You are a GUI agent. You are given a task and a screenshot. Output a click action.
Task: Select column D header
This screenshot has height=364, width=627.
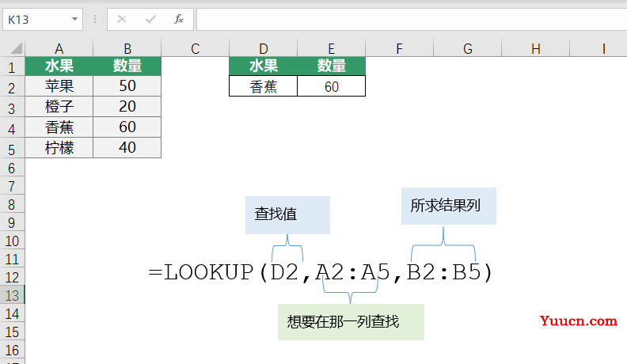tap(263, 49)
